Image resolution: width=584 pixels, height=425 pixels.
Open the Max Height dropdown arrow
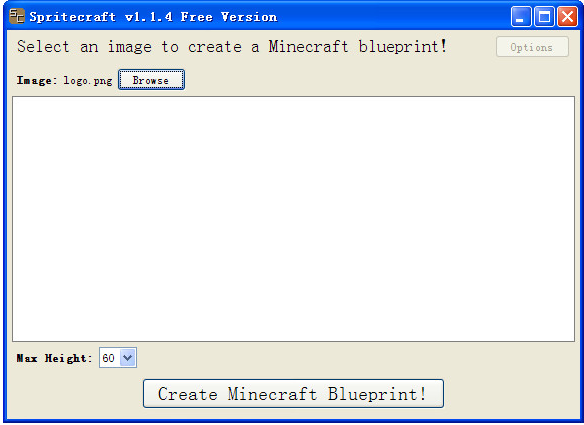pyautogui.click(x=128, y=358)
